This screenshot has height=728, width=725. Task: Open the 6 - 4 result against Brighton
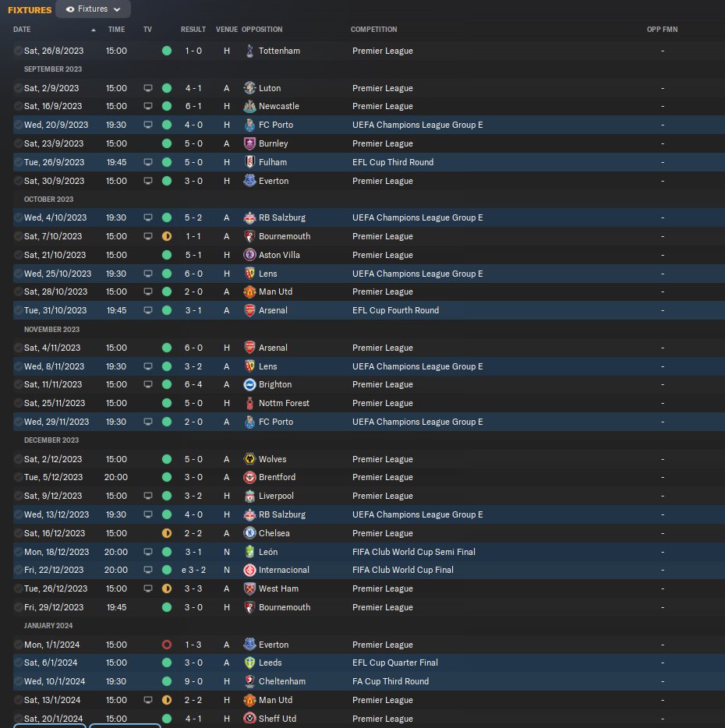point(193,384)
